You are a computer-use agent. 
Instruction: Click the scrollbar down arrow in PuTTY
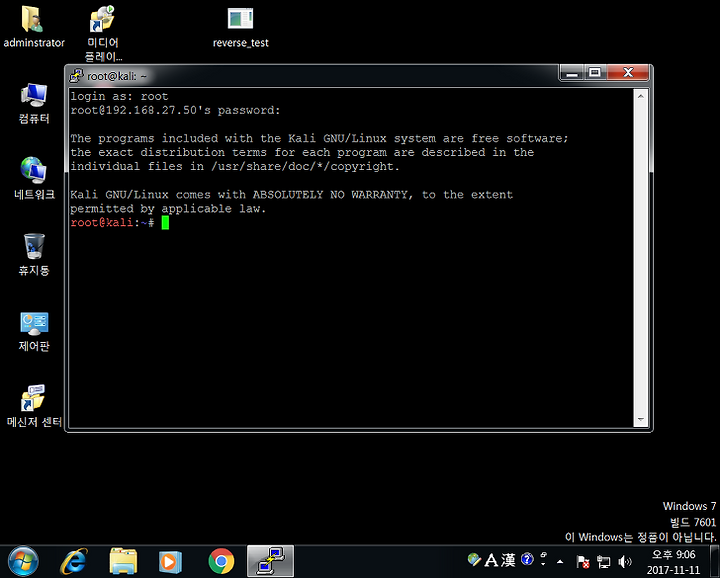click(641, 420)
